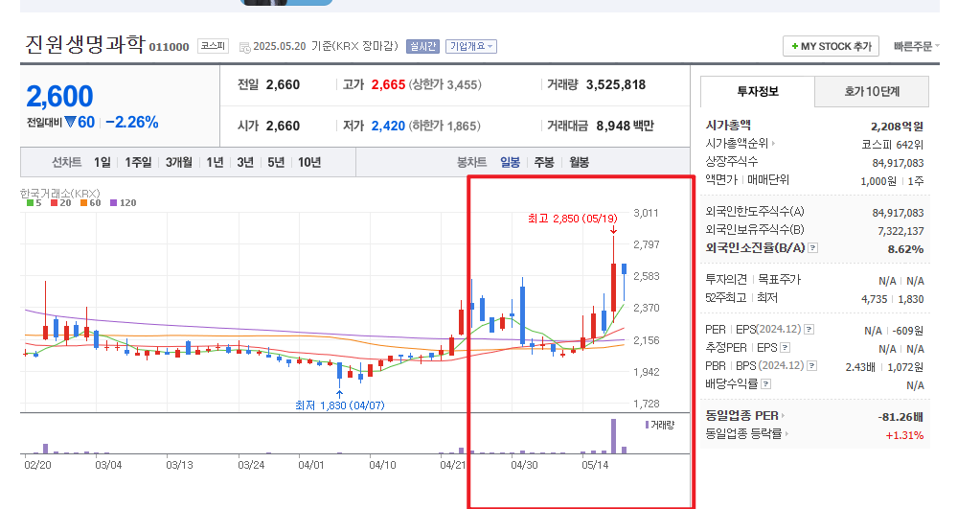The width and height of the screenshot is (980, 509).
Task: Click green 5-day moving average swatch
Action: point(30,203)
